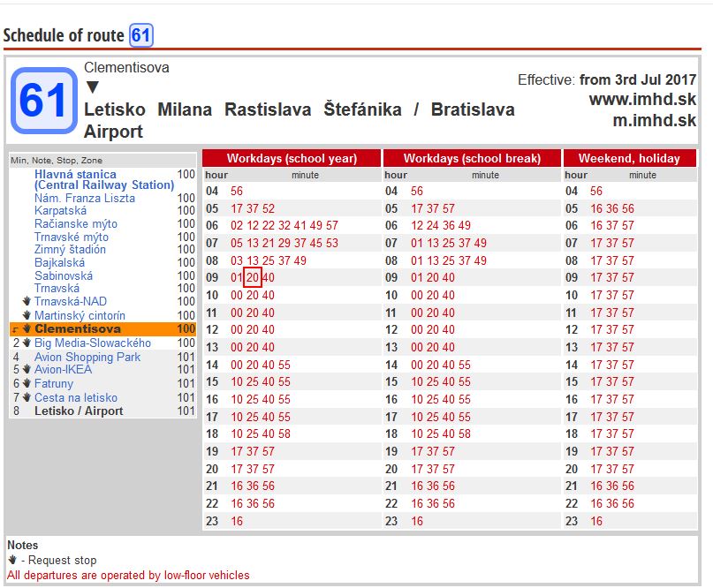Click the Workdays (school break) column header

[x=472, y=158]
